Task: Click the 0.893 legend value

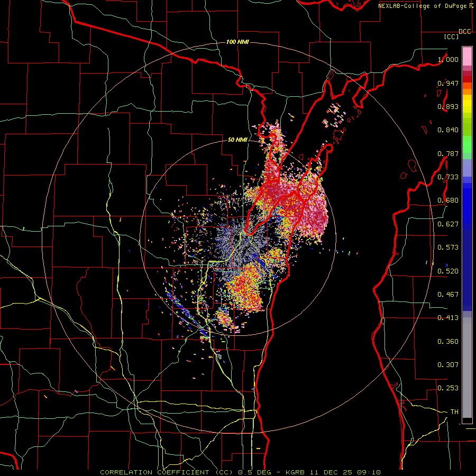Action: coord(448,106)
